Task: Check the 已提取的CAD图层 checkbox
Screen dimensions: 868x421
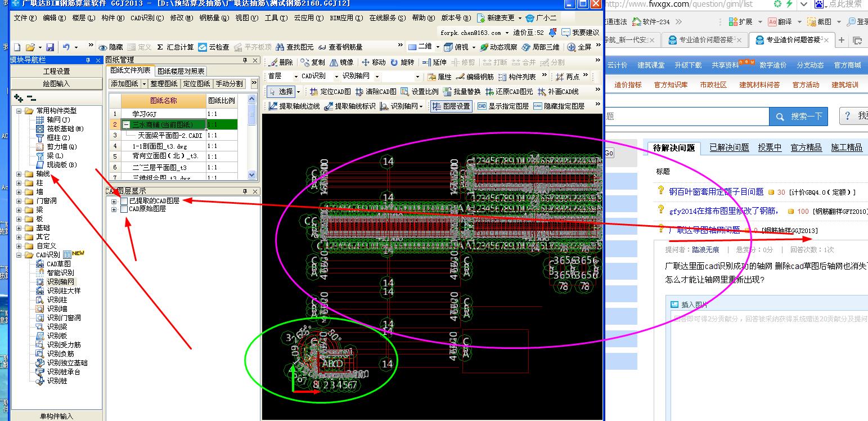Action: [124, 200]
